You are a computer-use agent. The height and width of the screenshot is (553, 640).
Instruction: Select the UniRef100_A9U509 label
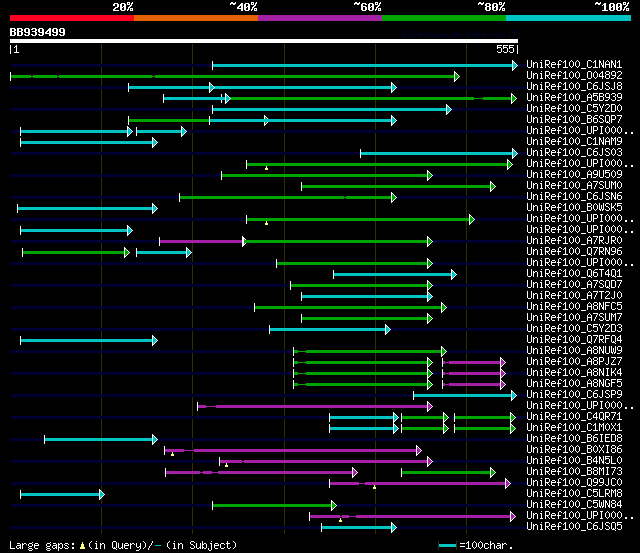pos(574,175)
